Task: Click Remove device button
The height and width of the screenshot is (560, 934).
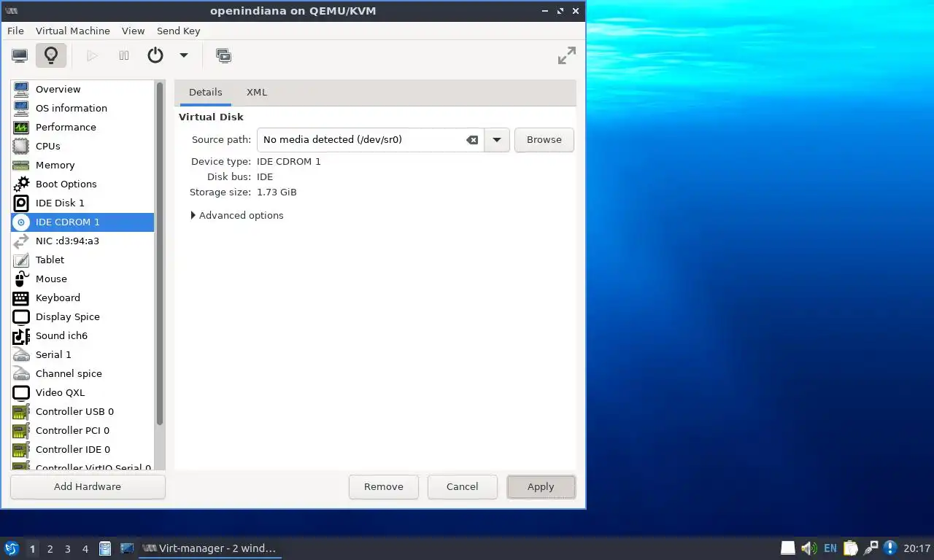Action: coord(384,486)
